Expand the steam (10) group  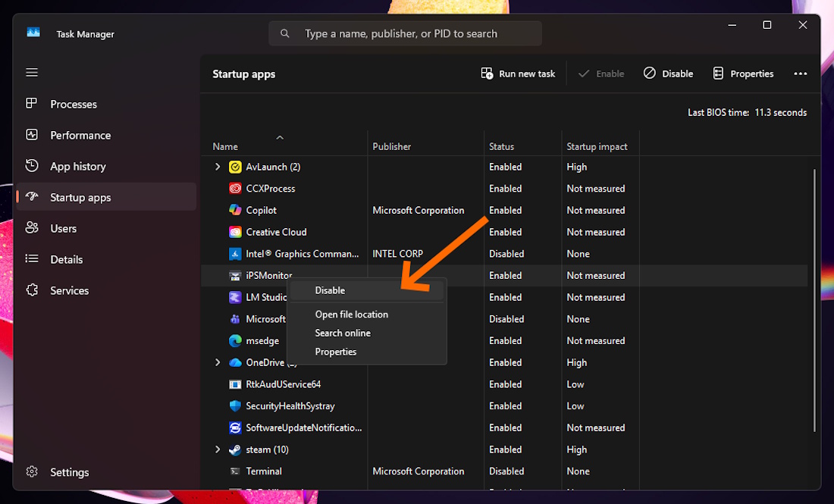(218, 449)
